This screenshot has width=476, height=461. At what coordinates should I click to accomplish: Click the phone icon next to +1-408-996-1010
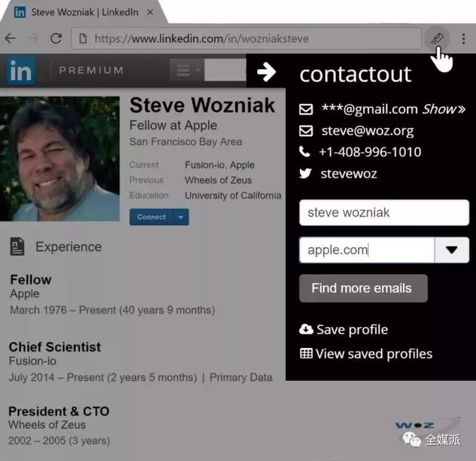coord(305,152)
